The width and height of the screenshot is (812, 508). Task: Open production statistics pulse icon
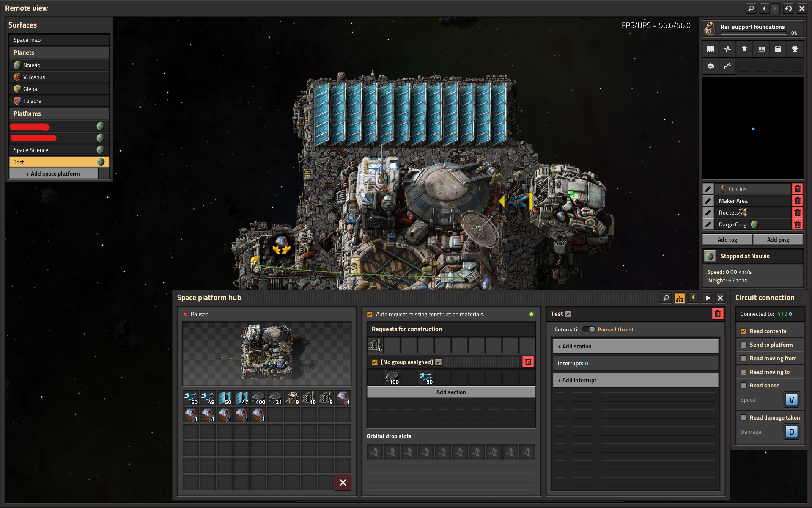point(727,49)
